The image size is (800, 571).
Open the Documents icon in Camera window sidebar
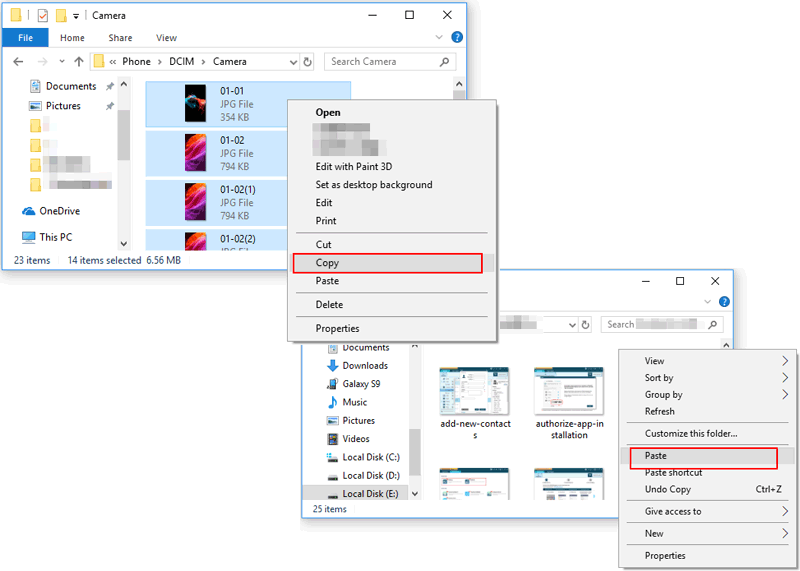[35, 86]
